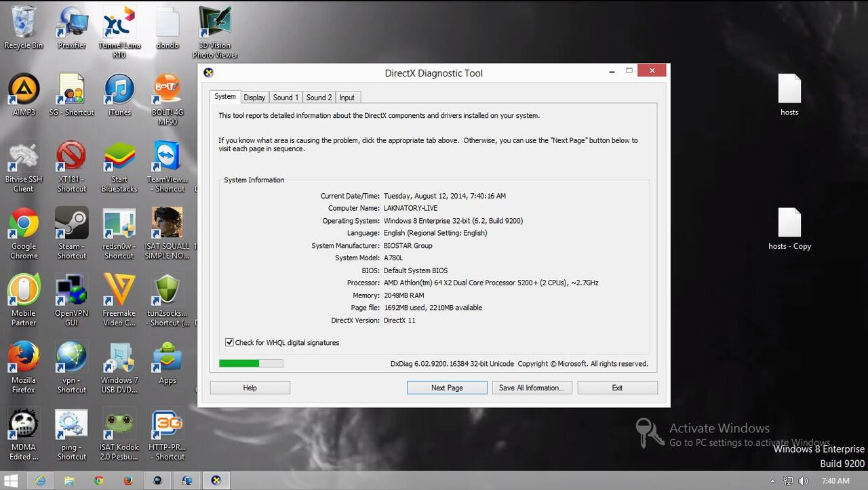Launch the iTunes desktop icon
Screen dimensions: 868x490
pyautogui.click(x=119, y=95)
